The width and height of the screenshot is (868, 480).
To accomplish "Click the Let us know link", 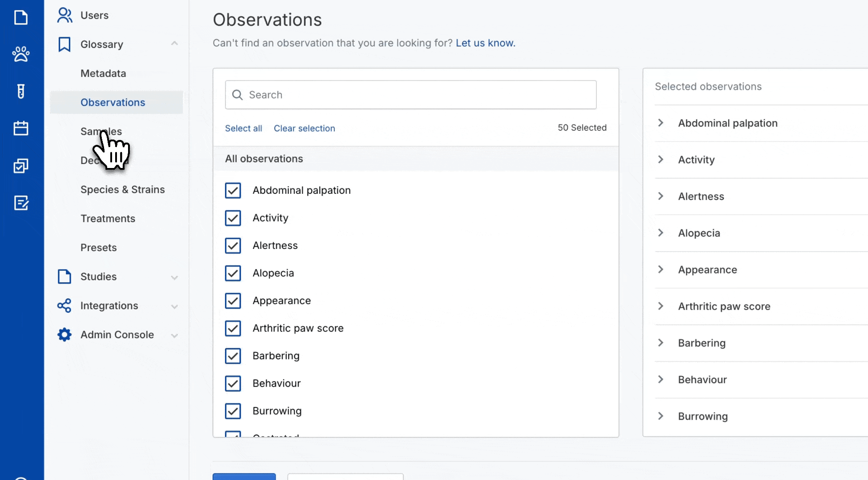I will tap(485, 43).
